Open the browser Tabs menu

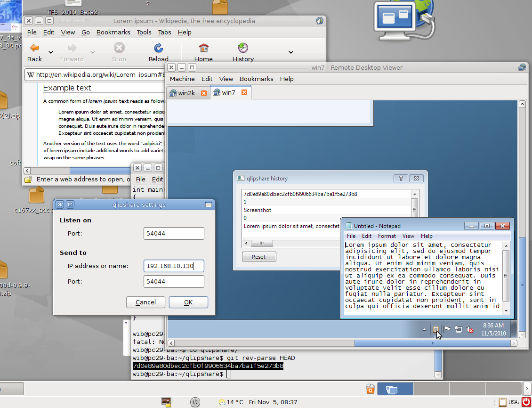point(165,32)
